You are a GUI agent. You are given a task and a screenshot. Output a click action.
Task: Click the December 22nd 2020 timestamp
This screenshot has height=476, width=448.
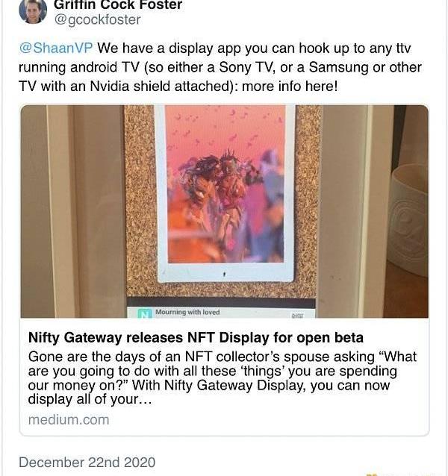[87, 463]
